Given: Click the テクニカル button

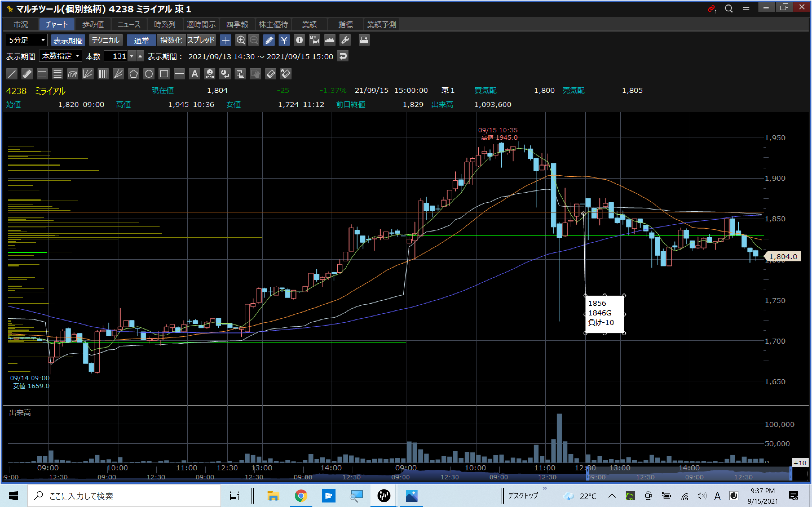Looking at the screenshot, I should 105,40.
